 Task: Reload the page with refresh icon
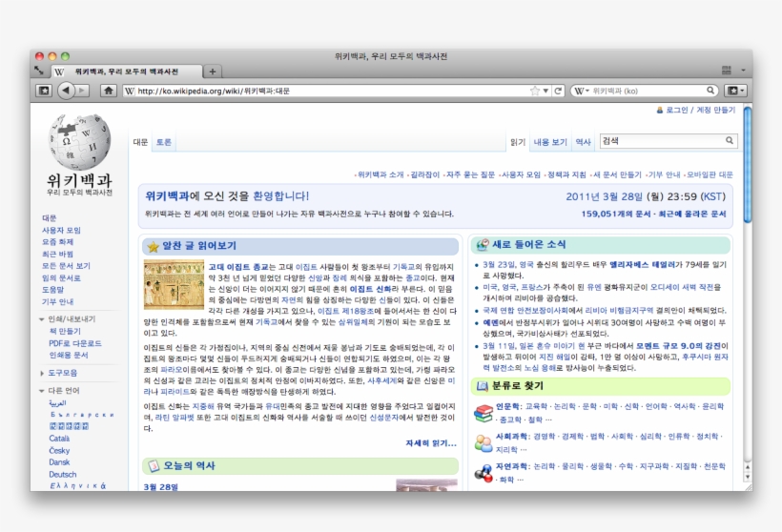point(558,91)
